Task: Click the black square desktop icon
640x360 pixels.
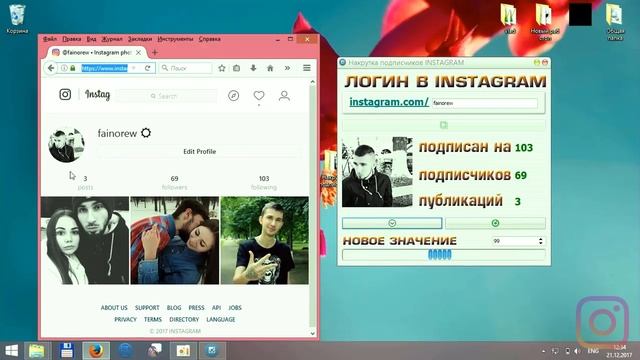Action: [580, 15]
